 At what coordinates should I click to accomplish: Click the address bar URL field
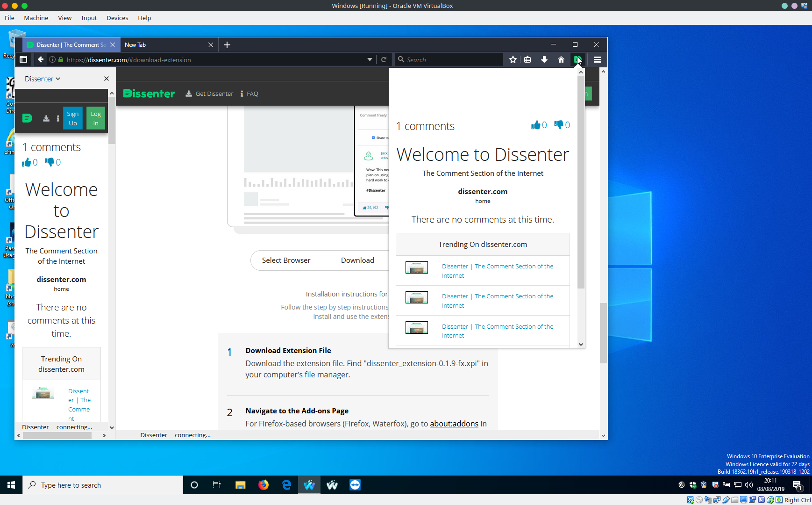pos(215,60)
